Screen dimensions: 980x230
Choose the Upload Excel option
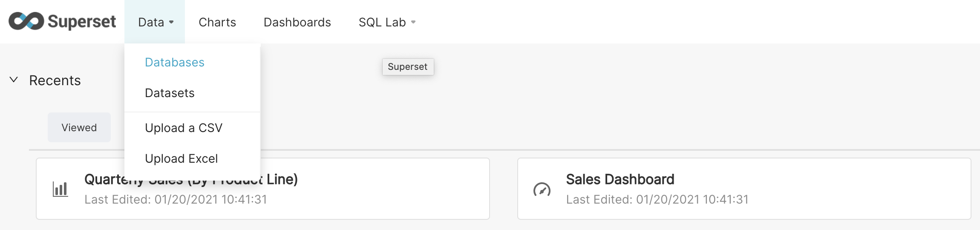(x=181, y=158)
